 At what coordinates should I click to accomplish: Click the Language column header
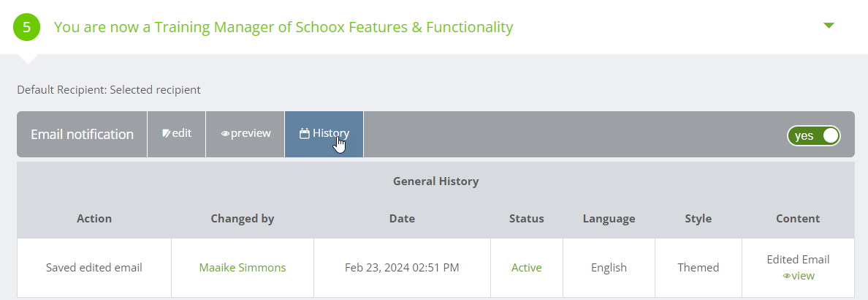(x=609, y=219)
